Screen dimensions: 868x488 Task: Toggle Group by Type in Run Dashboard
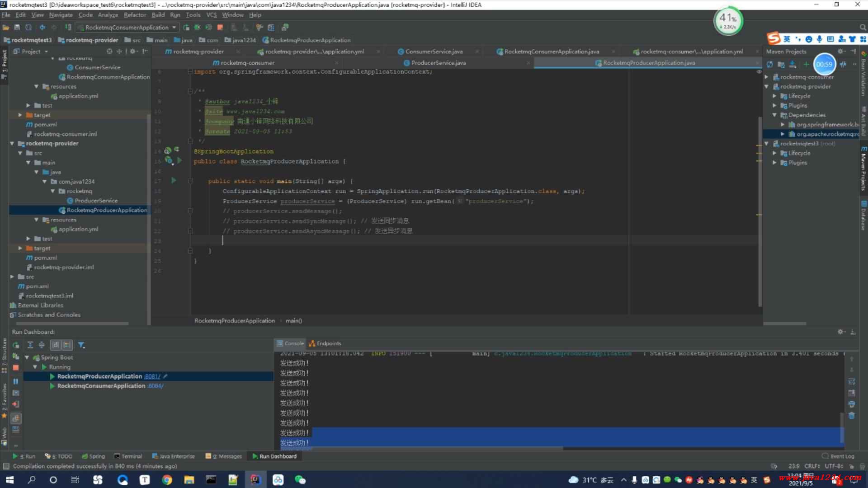[56, 345]
